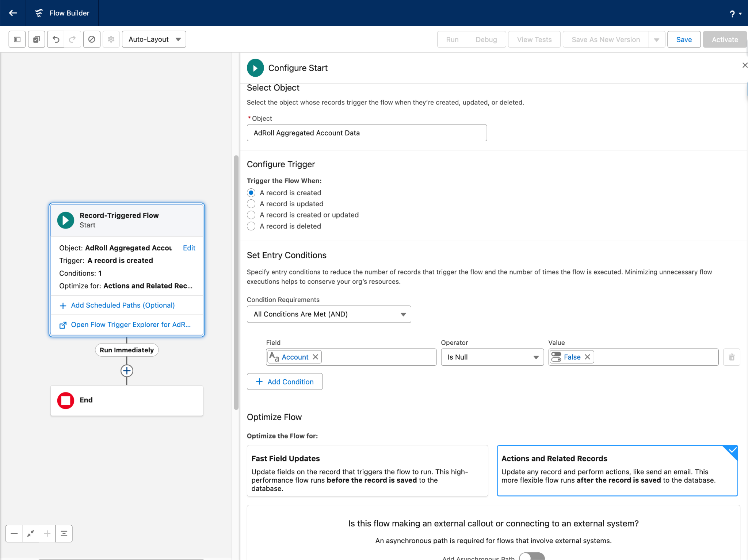Screen dimensions: 748x560
Task: Fit the canvas to view
Action: tap(31, 534)
